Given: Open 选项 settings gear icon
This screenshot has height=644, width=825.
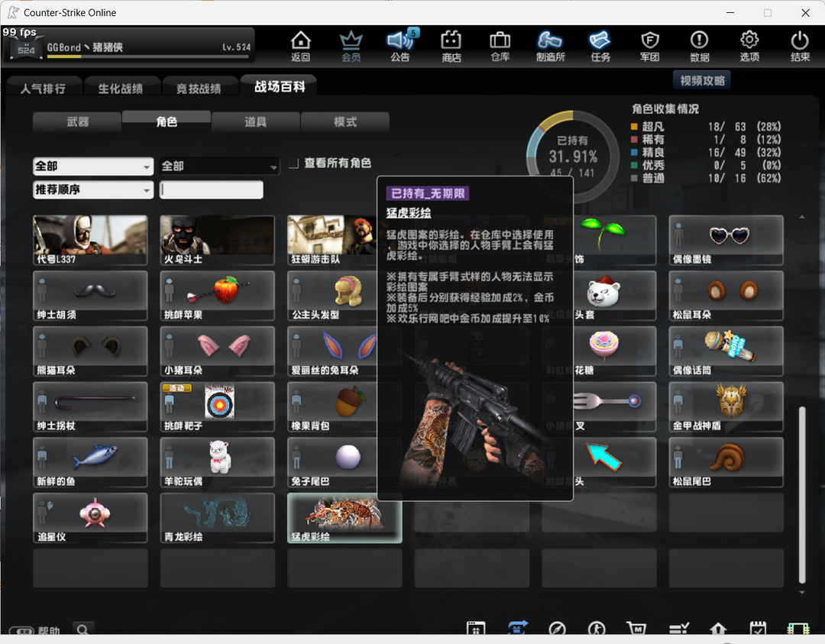Looking at the screenshot, I should click(749, 47).
